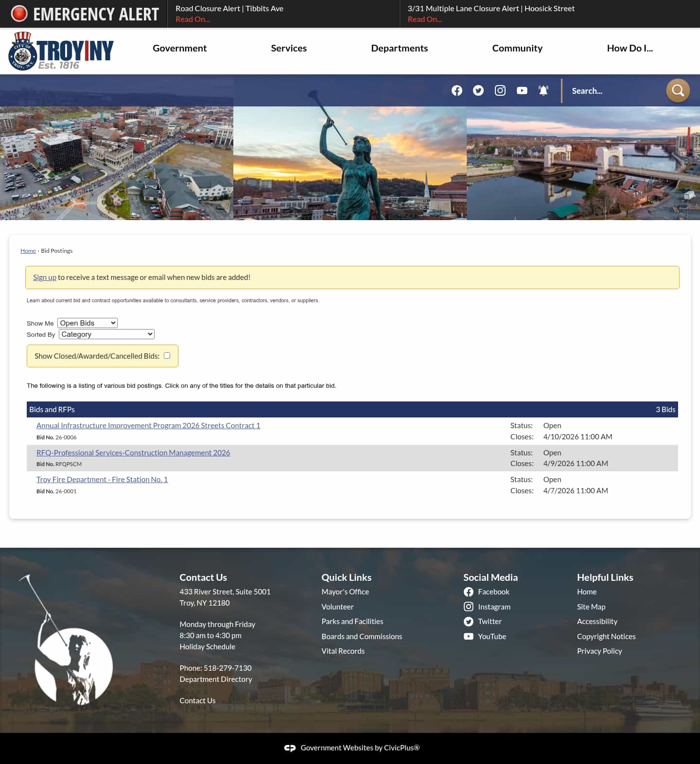Viewport: 700px width, 764px height.
Task: Open the Vital Records quick link
Action: point(343,651)
